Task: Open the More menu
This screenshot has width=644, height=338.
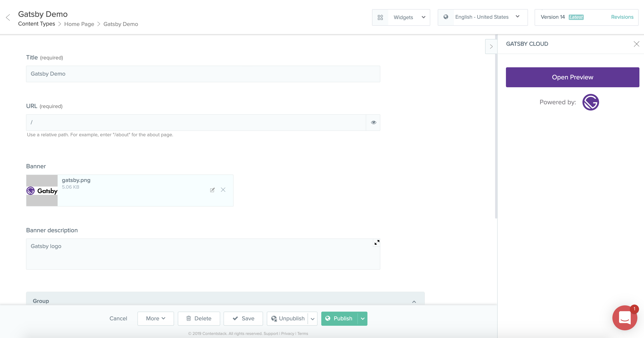Action: pos(156,318)
